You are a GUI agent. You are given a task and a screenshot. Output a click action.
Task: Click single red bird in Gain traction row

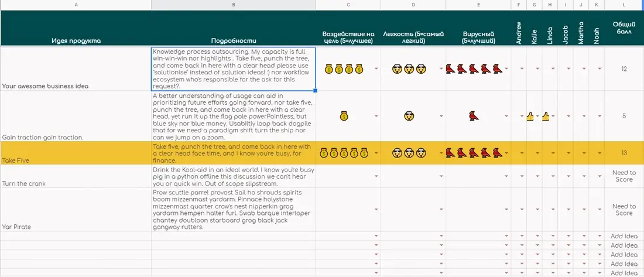pyautogui.click(x=474, y=117)
